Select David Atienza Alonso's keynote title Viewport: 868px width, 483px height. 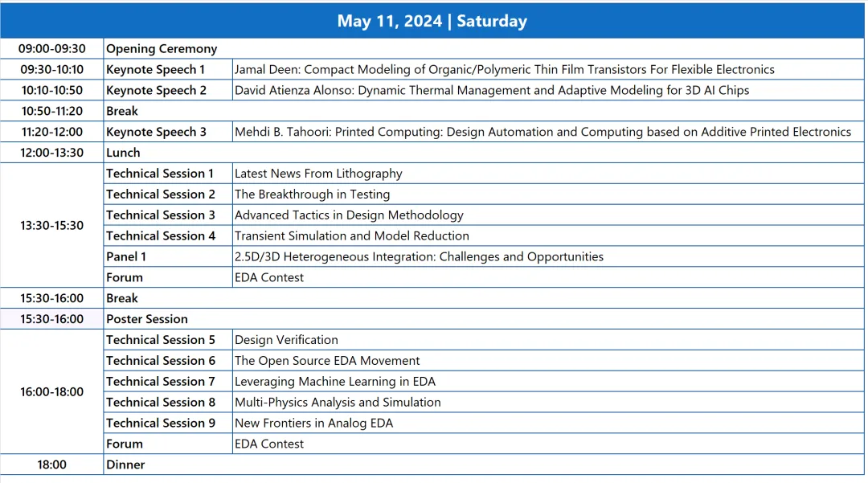pyautogui.click(x=491, y=91)
